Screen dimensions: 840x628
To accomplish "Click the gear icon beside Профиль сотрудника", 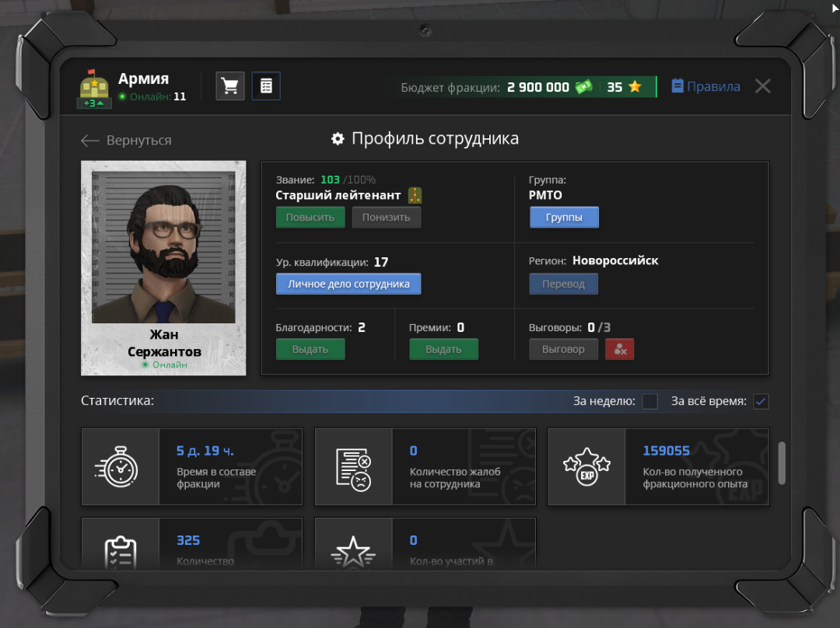I will click(338, 138).
